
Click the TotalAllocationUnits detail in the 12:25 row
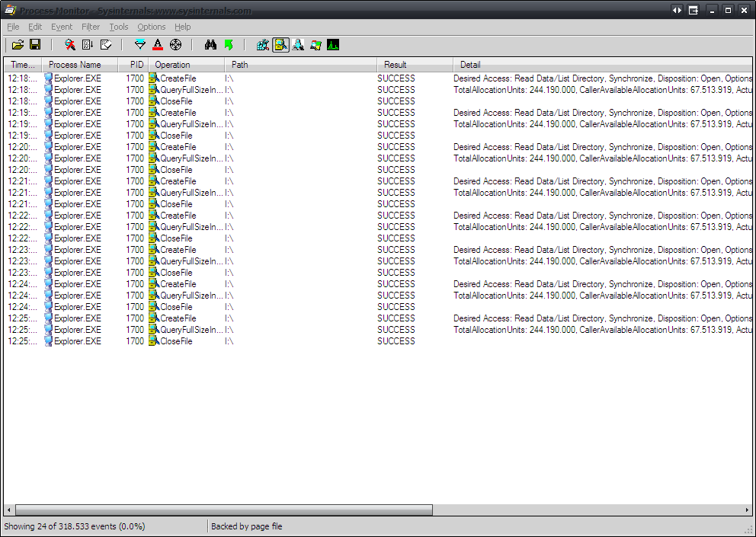point(603,330)
